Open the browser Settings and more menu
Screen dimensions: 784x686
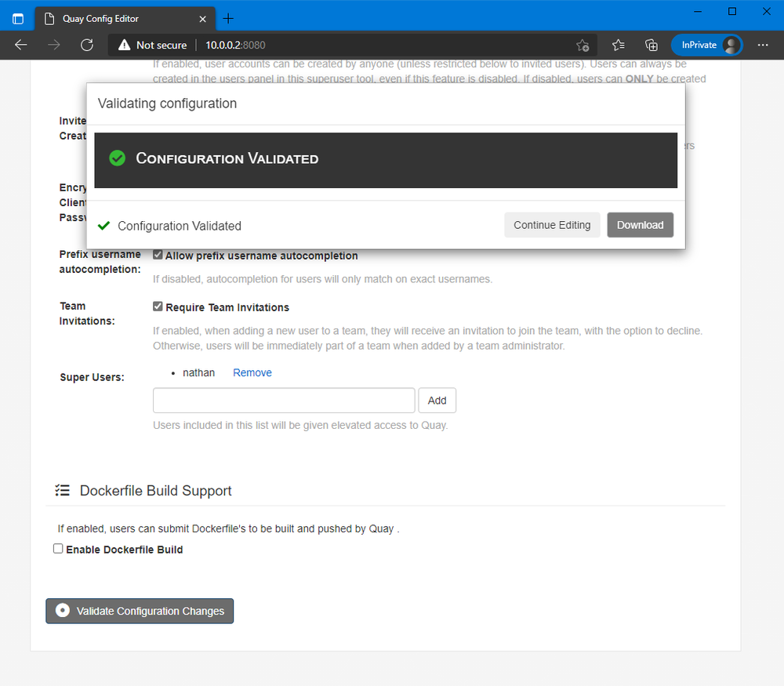click(x=763, y=45)
